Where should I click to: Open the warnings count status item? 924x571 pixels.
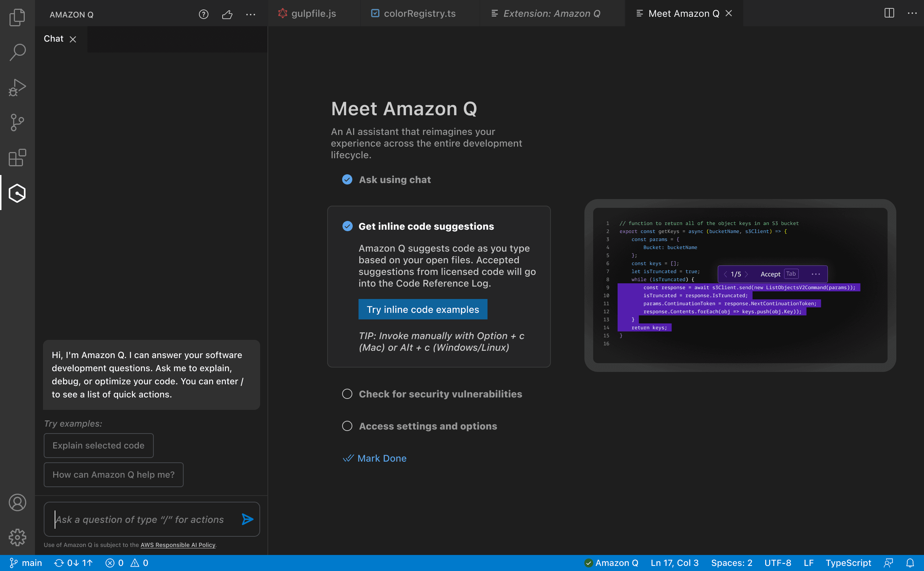click(139, 563)
